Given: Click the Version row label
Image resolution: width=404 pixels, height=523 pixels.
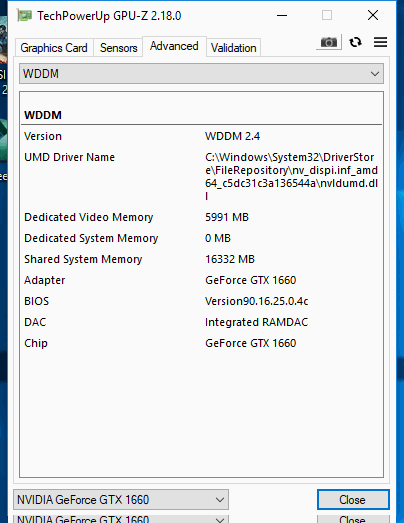Looking at the screenshot, I should click(x=43, y=136).
